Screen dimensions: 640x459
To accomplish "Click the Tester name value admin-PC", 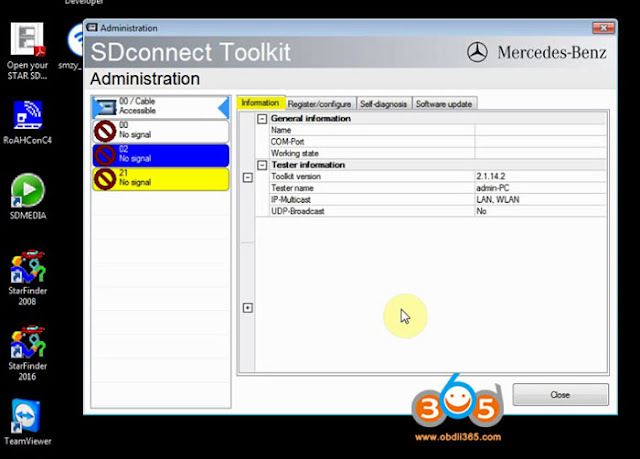I will click(x=493, y=188).
